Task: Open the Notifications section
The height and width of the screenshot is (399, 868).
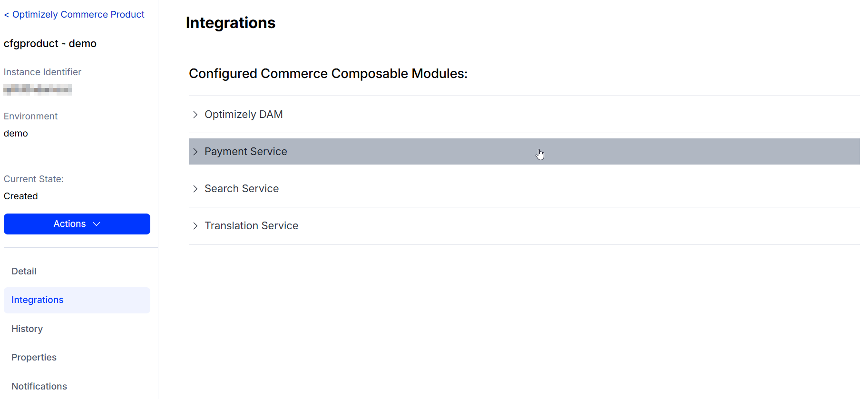Action: pos(39,386)
